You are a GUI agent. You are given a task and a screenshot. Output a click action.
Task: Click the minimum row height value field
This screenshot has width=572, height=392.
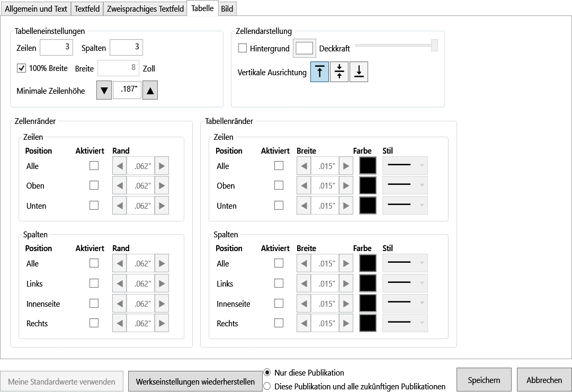pos(127,90)
